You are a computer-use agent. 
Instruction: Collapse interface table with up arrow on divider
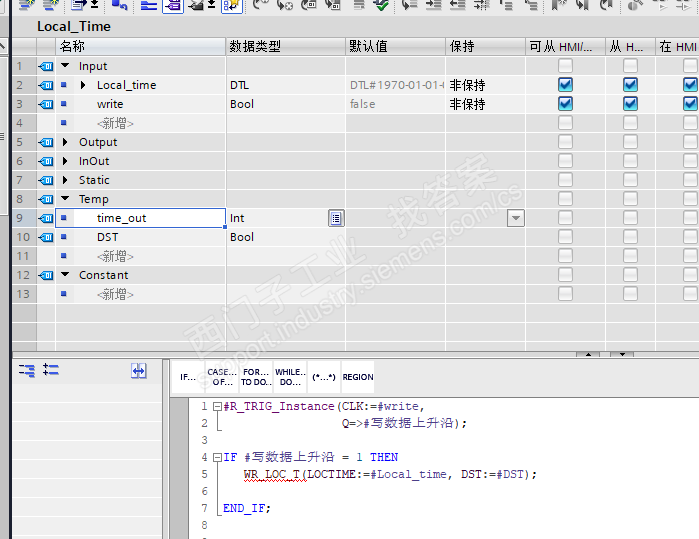coord(588,354)
